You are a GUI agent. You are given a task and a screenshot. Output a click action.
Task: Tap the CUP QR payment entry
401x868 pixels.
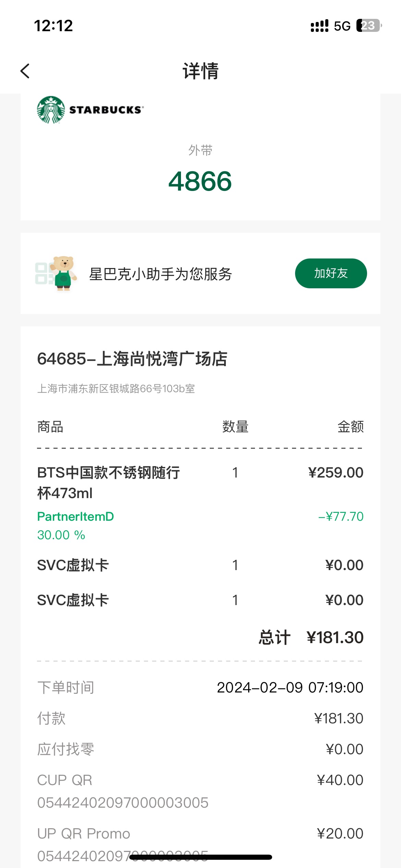[200, 791]
